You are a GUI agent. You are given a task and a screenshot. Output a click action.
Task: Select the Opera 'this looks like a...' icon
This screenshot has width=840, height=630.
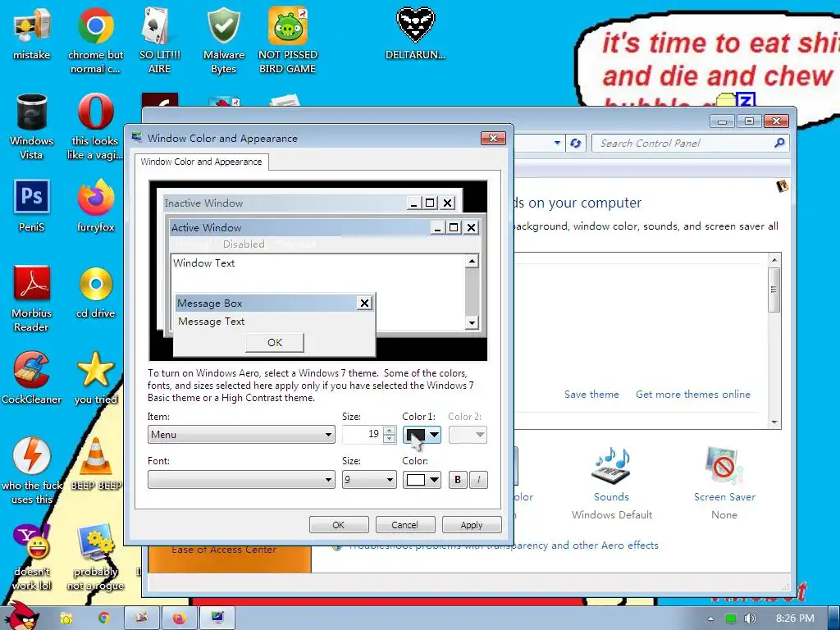pyautogui.click(x=95, y=126)
